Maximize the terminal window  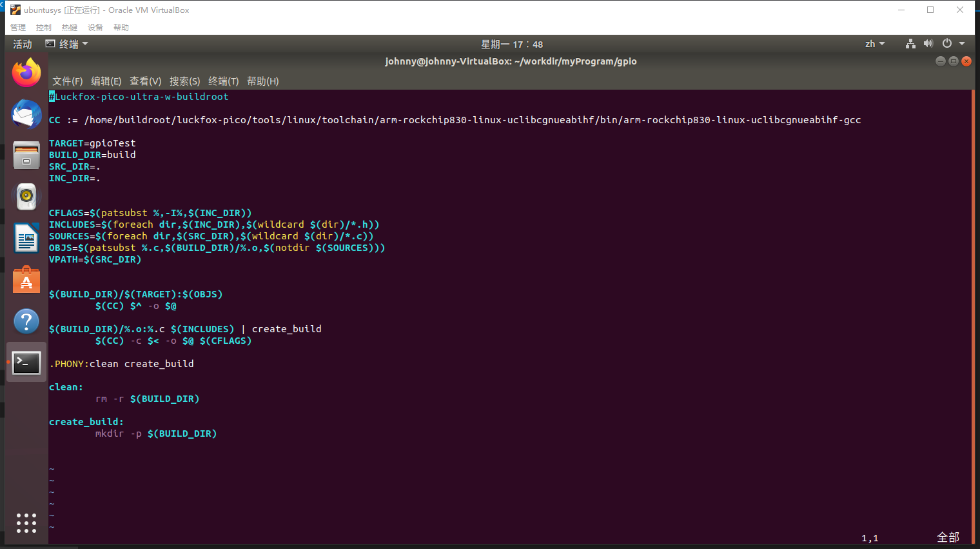coord(954,61)
